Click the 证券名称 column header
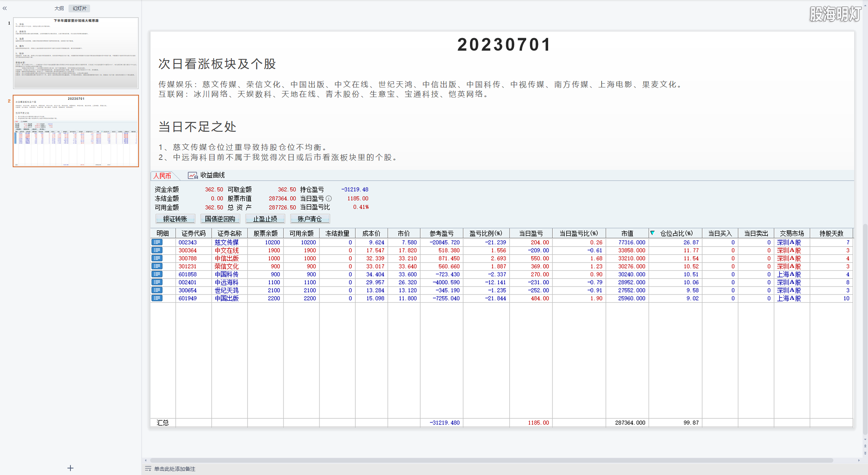 (x=229, y=233)
